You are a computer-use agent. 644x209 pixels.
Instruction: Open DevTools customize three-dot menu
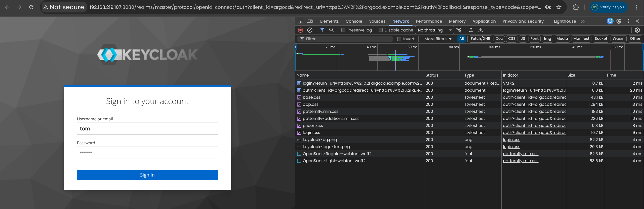[628, 21]
